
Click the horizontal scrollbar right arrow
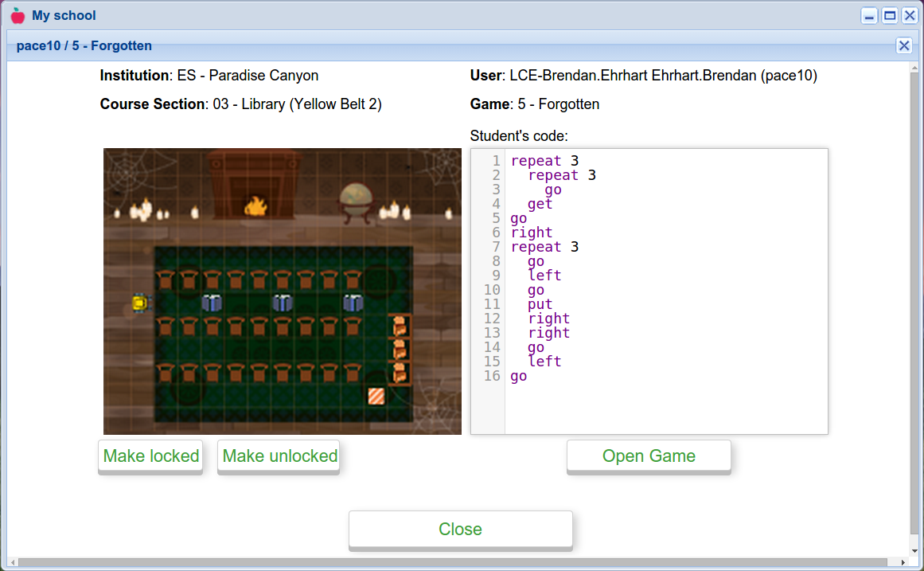point(903,563)
